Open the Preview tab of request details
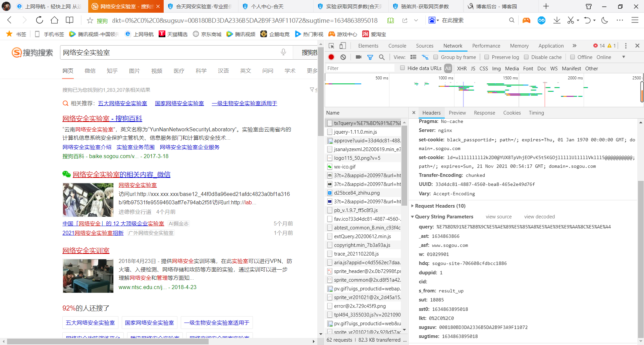Image resolution: width=644 pixels, height=345 pixels. pos(457,113)
